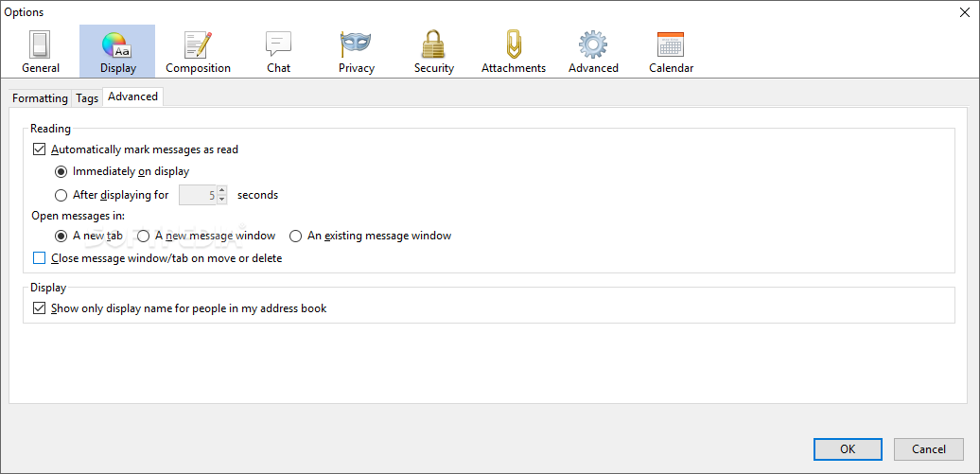Screen dimensions: 980x474
Task: Open the Attachments paperclip category
Action: click(513, 52)
